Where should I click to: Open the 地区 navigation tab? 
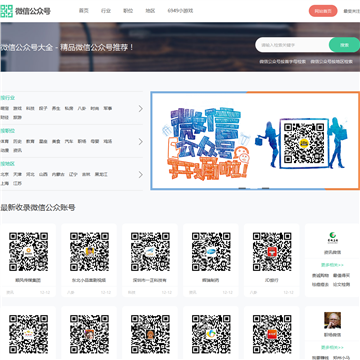150,11
